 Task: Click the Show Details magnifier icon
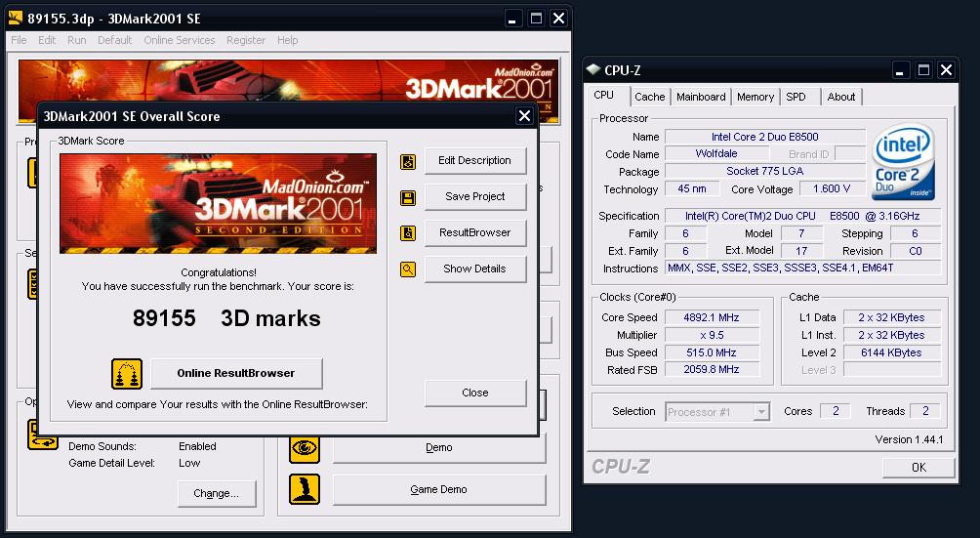407,269
